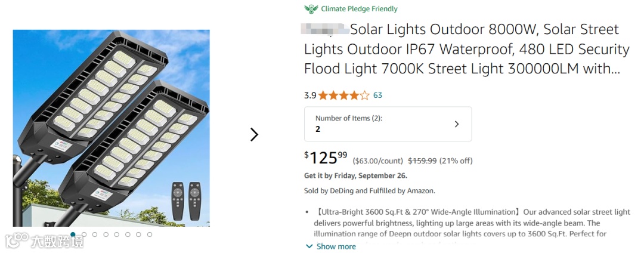The width and height of the screenshot is (644, 253).
Task: Click the next image arrow
Action: [254, 134]
